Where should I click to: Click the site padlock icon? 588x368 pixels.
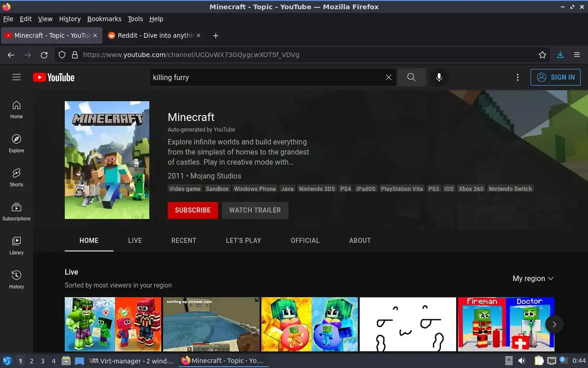click(x=75, y=55)
